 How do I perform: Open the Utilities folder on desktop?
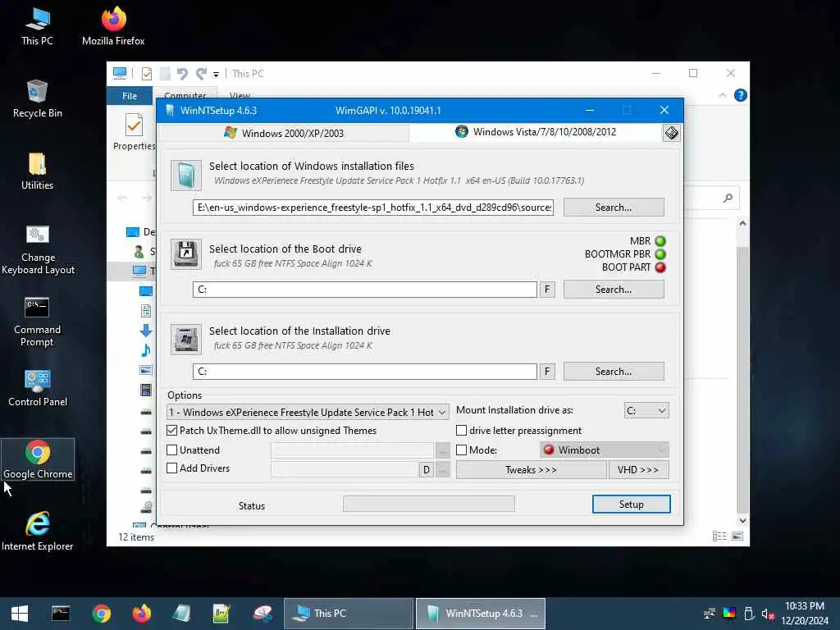point(37,171)
